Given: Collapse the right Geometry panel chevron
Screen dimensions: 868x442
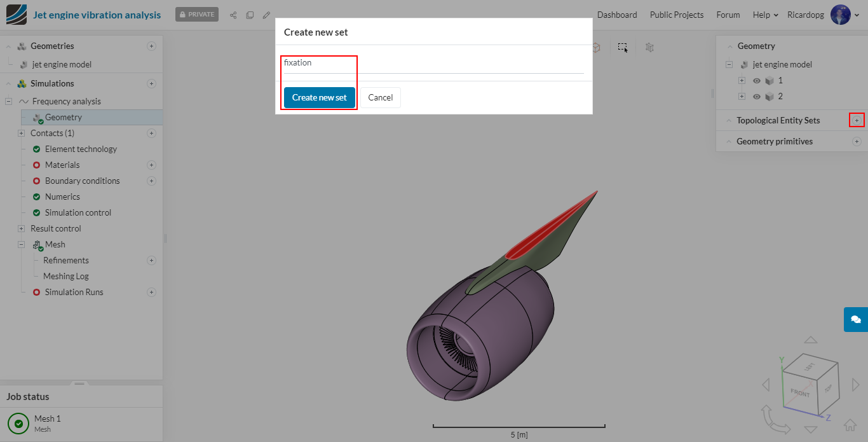Looking at the screenshot, I should (729, 46).
